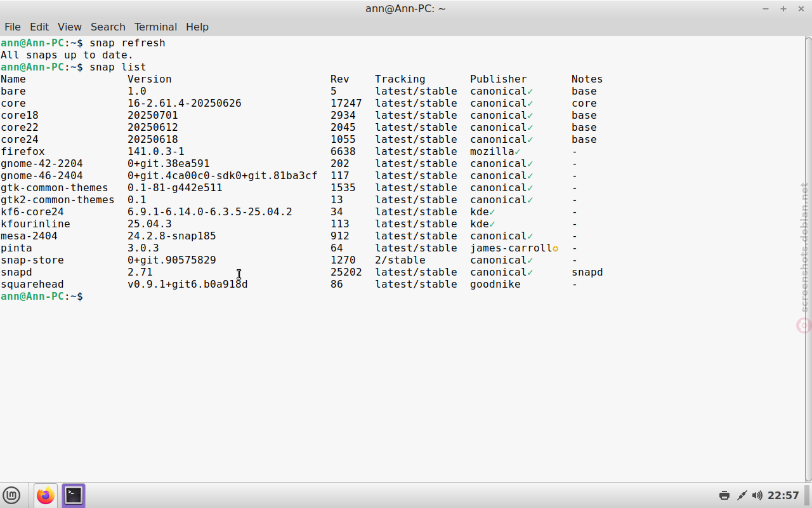Image resolution: width=812 pixels, height=508 pixels.
Task: Open the Search menu
Action: coord(108,27)
